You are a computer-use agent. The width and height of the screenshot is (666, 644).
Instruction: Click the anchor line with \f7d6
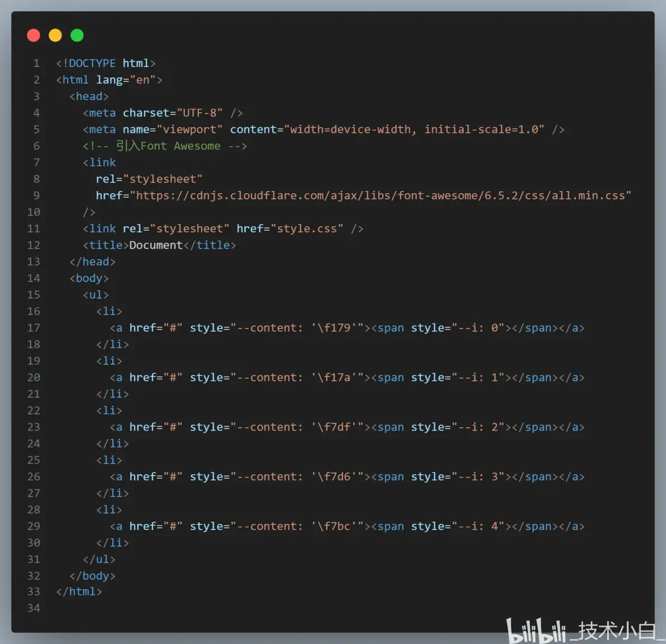(347, 477)
